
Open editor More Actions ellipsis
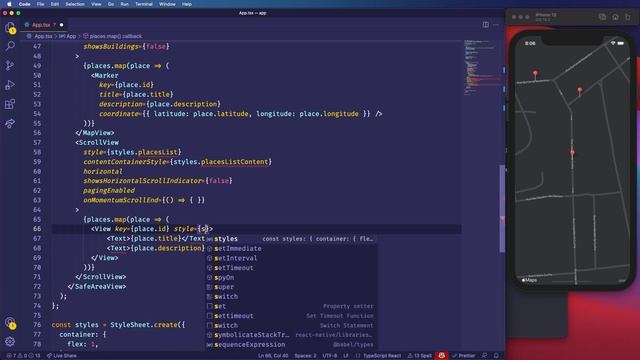click(x=496, y=25)
